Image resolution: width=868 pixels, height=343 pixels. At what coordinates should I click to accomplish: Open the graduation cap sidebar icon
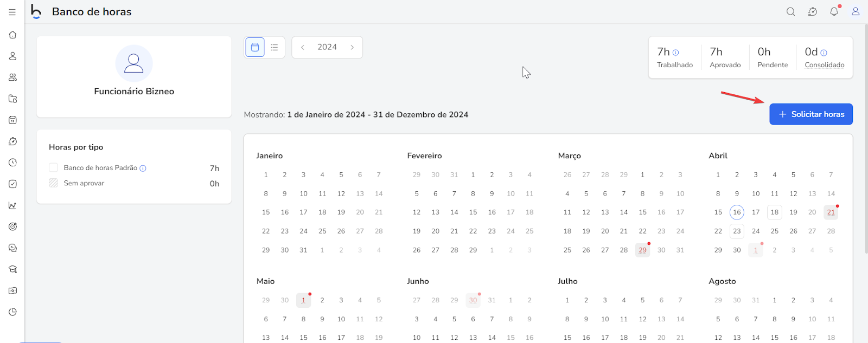[12, 269]
